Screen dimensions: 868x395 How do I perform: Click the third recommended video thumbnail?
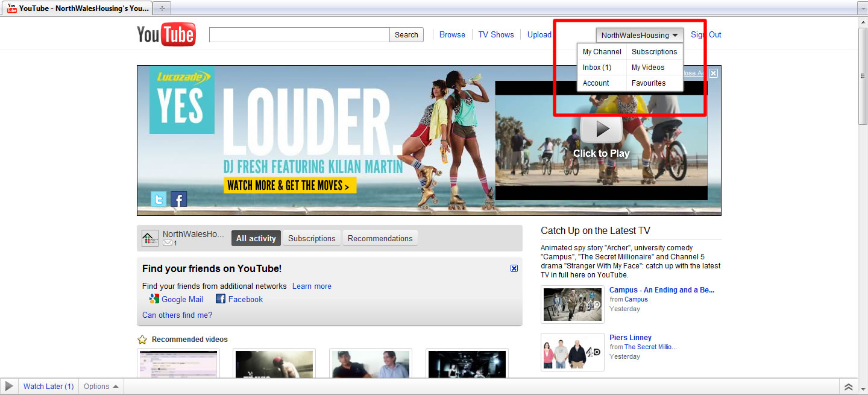point(371,364)
